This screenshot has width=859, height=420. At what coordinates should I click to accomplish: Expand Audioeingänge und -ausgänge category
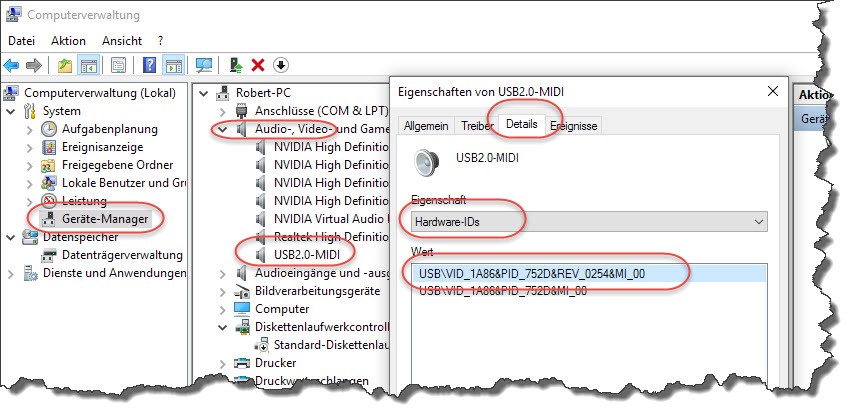coord(222,273)
